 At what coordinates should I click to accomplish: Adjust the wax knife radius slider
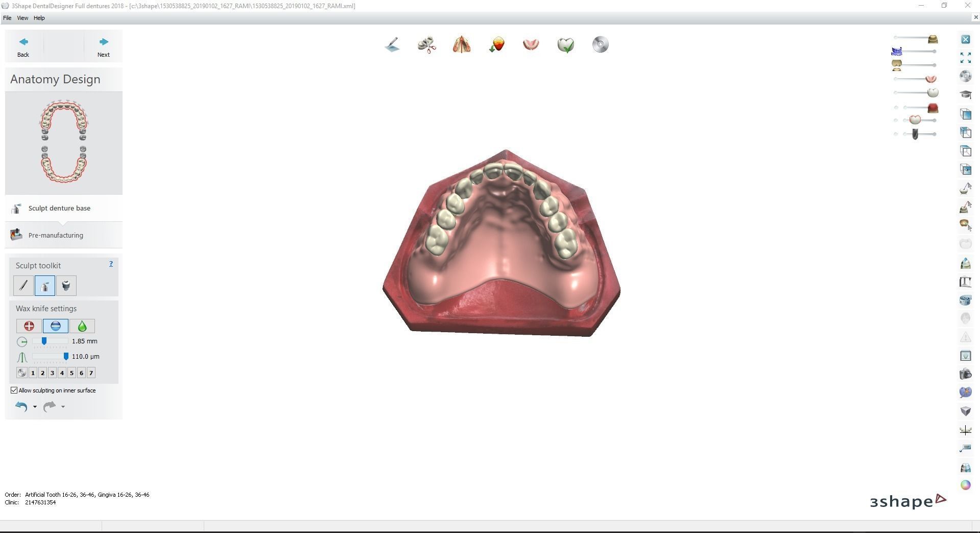[x=44, y=341]
